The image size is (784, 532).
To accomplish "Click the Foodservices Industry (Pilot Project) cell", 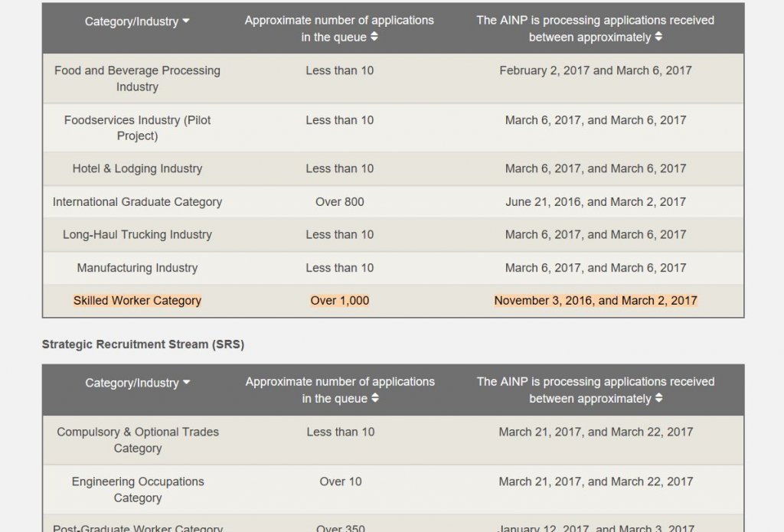I will point(137,128).
